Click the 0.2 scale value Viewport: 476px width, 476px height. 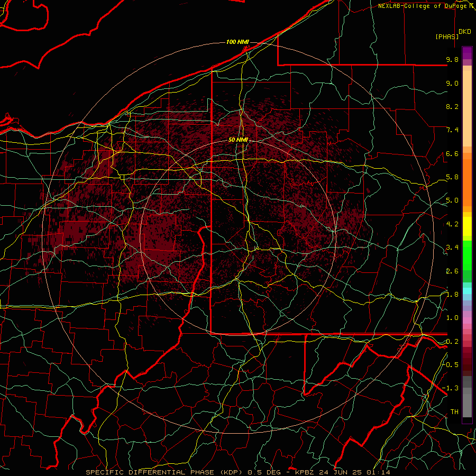click(x=452, y=342)
